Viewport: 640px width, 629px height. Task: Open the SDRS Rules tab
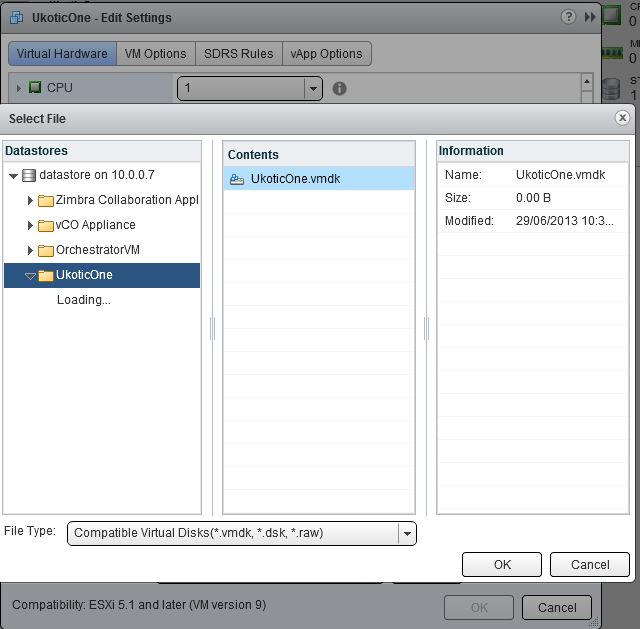point(239,53)
